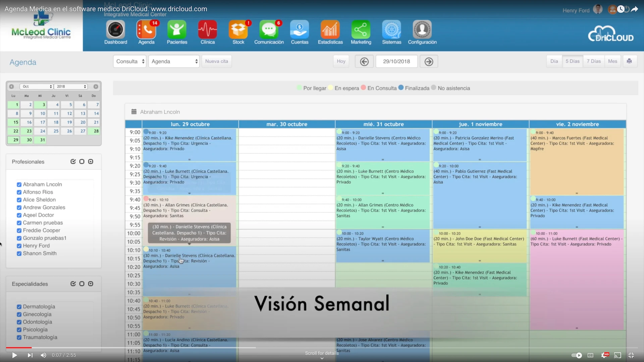Click the print agenda icon
The image size is (644, 362).
coord(630,61)
